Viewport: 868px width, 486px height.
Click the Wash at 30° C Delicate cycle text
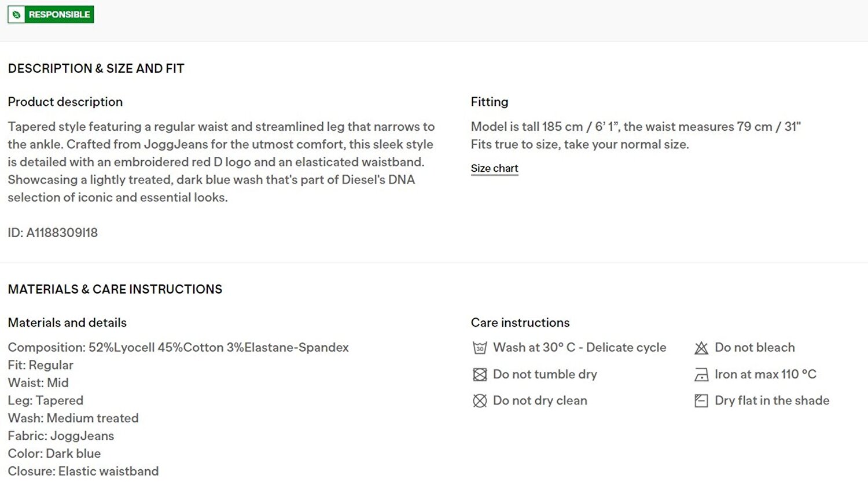click(580, 348)
